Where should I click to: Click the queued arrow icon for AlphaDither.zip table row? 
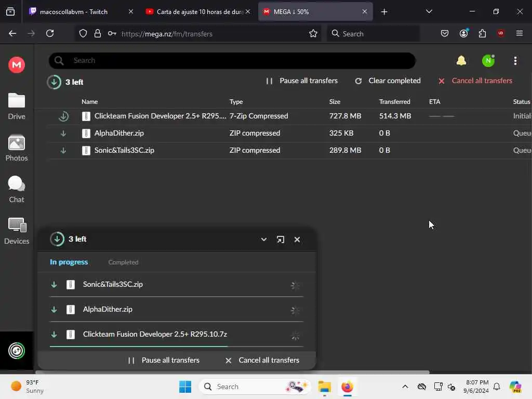63,134
